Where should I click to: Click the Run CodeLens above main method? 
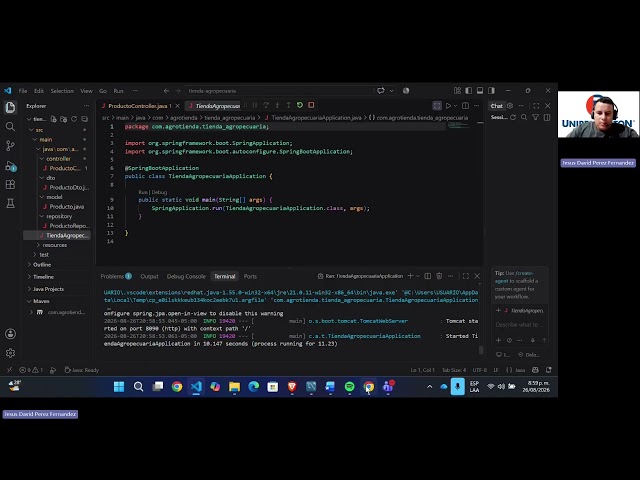(x=143, y=192)
